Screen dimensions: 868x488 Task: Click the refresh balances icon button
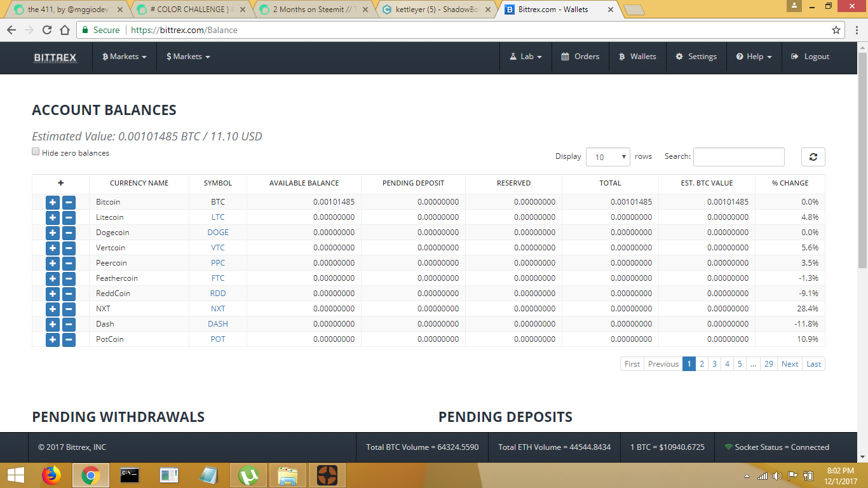click(813, 157)
